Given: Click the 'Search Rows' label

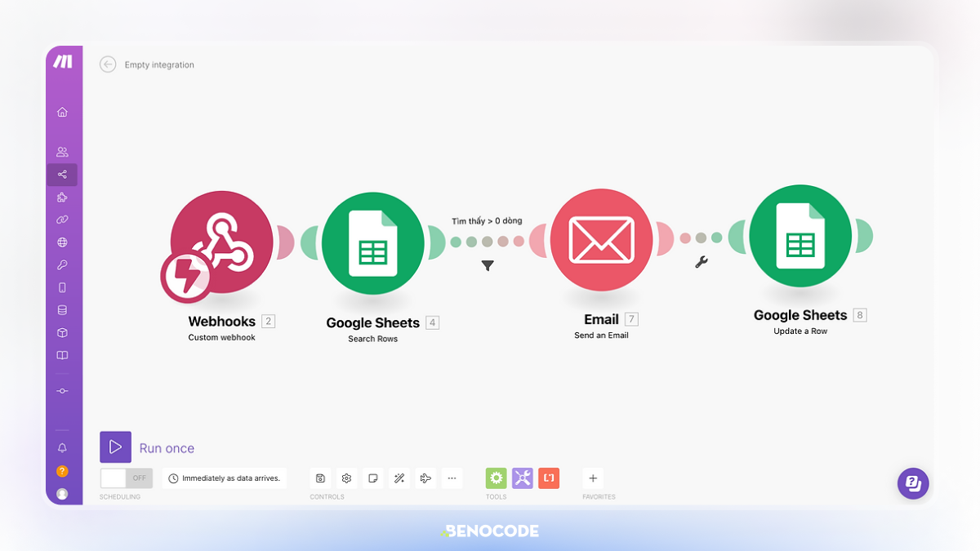Looking at the screenshot, I should click(x=372, y=339).
